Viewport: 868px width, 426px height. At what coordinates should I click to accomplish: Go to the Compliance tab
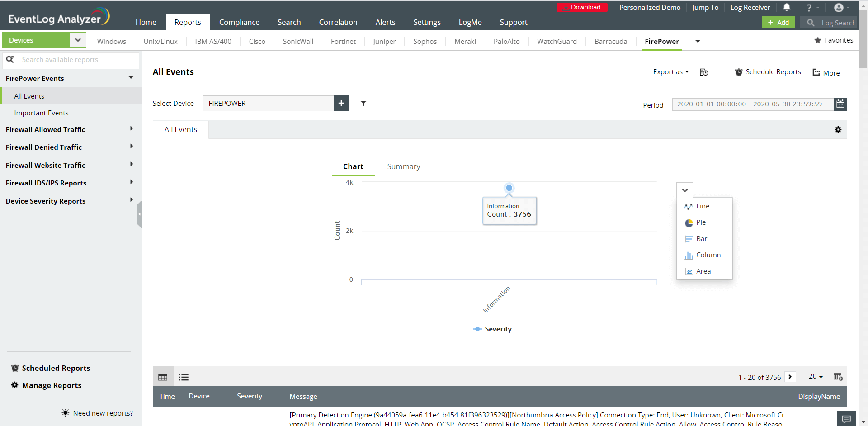[x=240, y=22]
